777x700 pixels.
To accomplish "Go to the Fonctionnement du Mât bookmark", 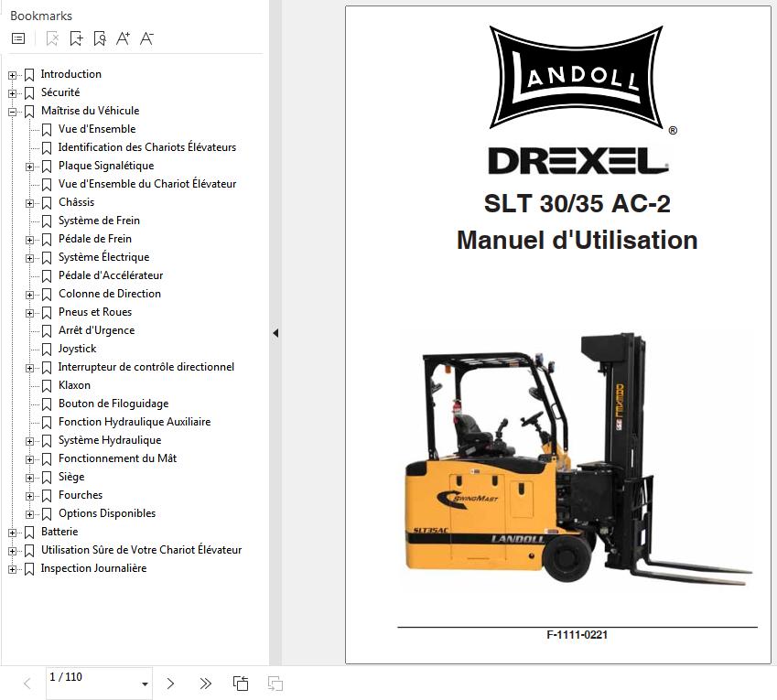I will coord(117,459).
